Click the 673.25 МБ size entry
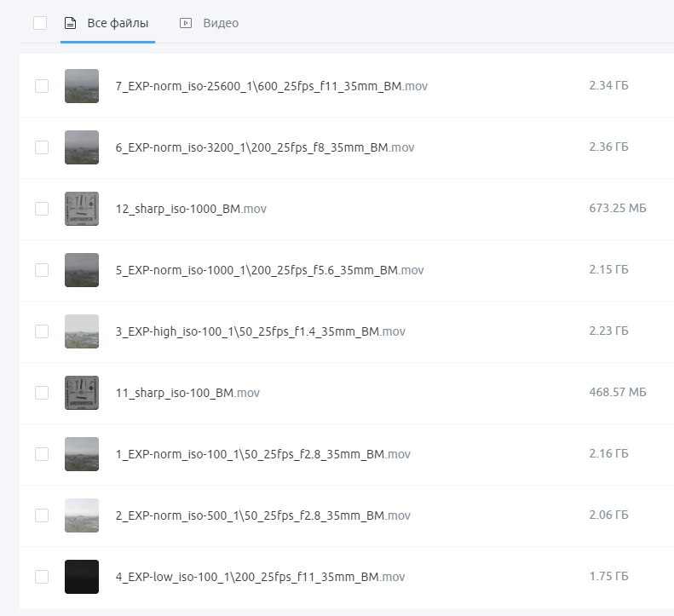This screenshot has height=616, width=674. [617, 209]
